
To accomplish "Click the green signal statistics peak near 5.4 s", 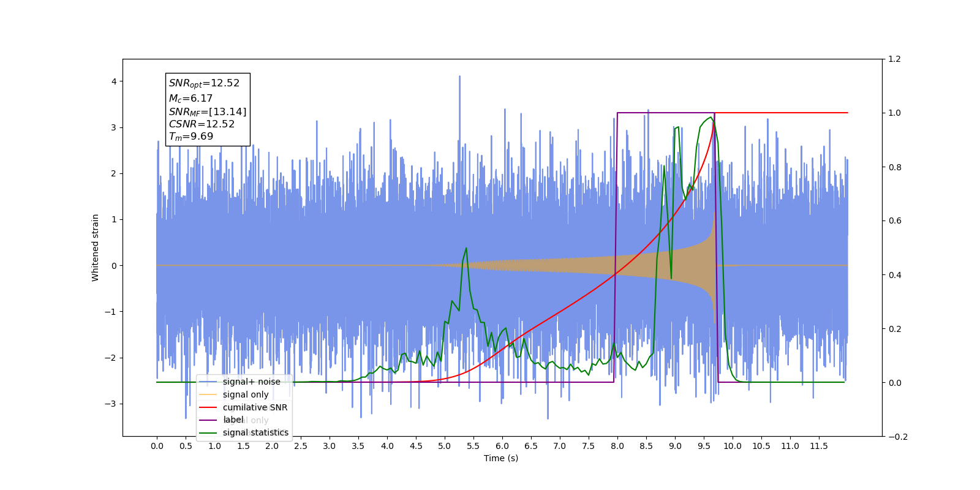I will pos(466,248).
